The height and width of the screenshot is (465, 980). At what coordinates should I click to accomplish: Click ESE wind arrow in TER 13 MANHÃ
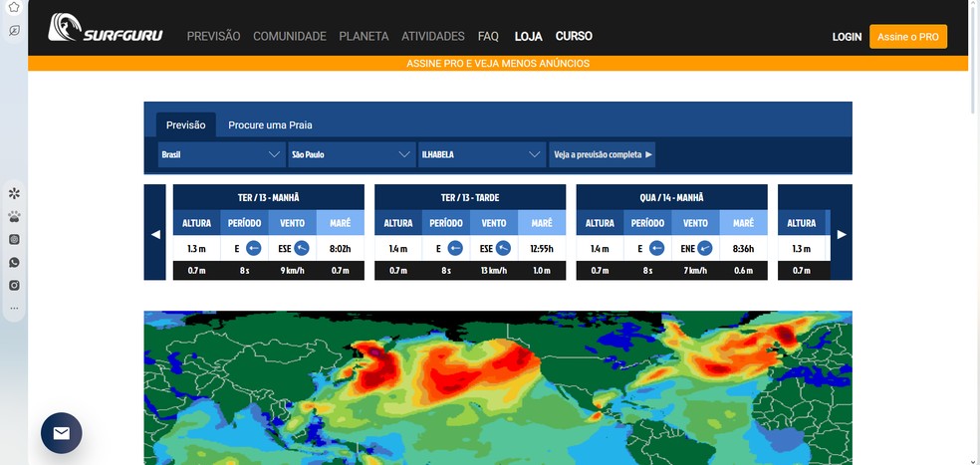click(301, 248)
